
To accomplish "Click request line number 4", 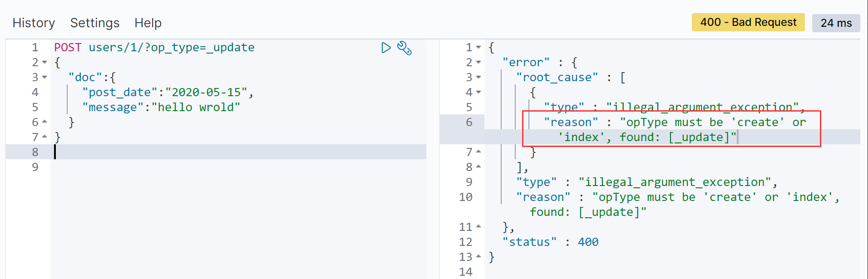I will (35, 92).
